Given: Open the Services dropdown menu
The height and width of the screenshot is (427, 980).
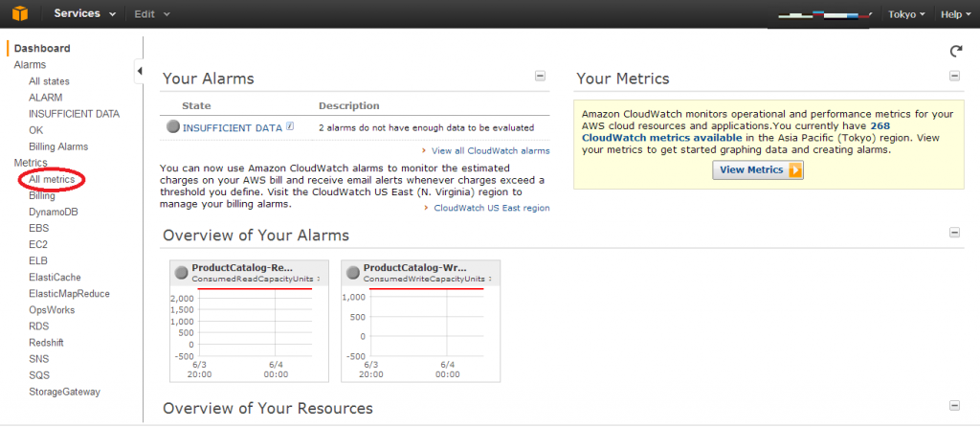Looking at the screenshot, I should tap(84, 13).
